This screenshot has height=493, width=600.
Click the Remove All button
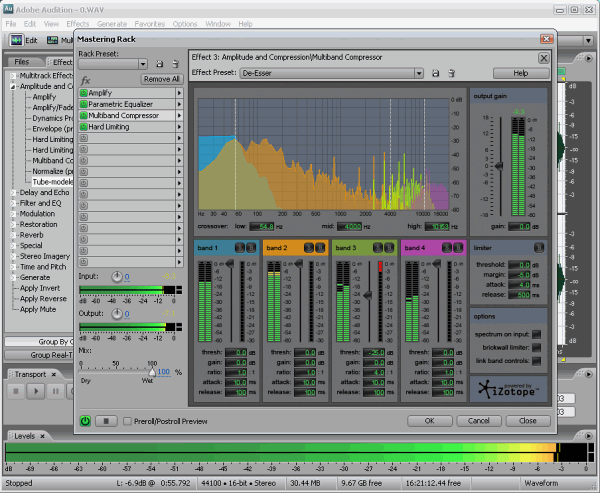[161, 78]
